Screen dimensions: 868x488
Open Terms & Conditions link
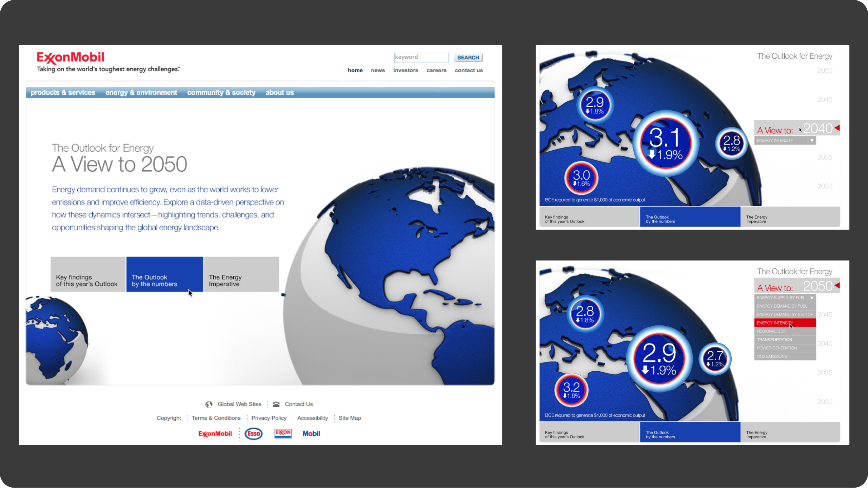tap(216, 418)
